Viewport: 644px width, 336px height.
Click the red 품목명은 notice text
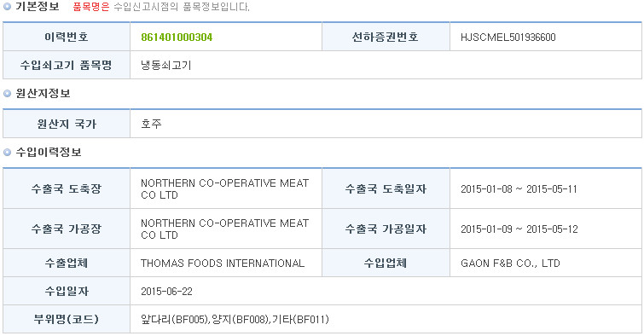(91, 7)
